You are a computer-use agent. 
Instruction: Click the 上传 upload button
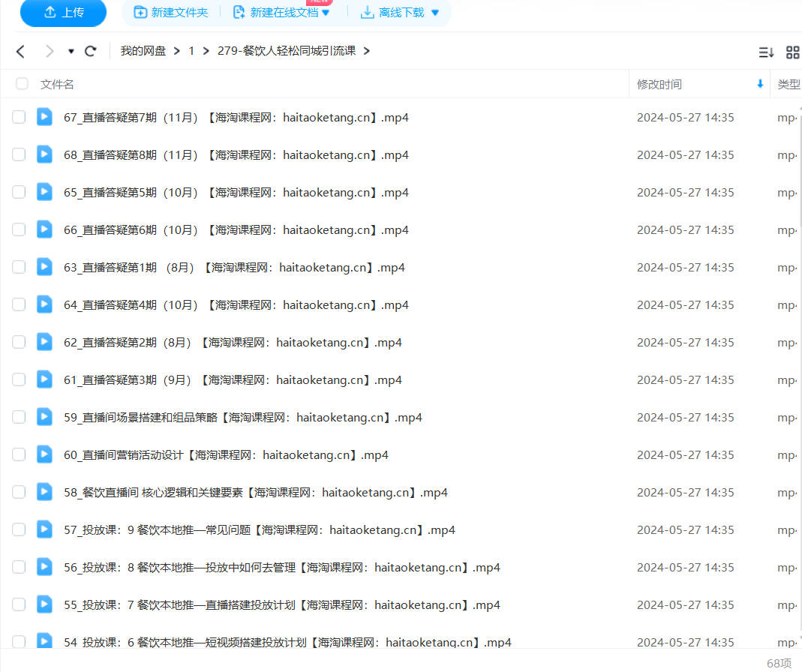click(64, 12)
